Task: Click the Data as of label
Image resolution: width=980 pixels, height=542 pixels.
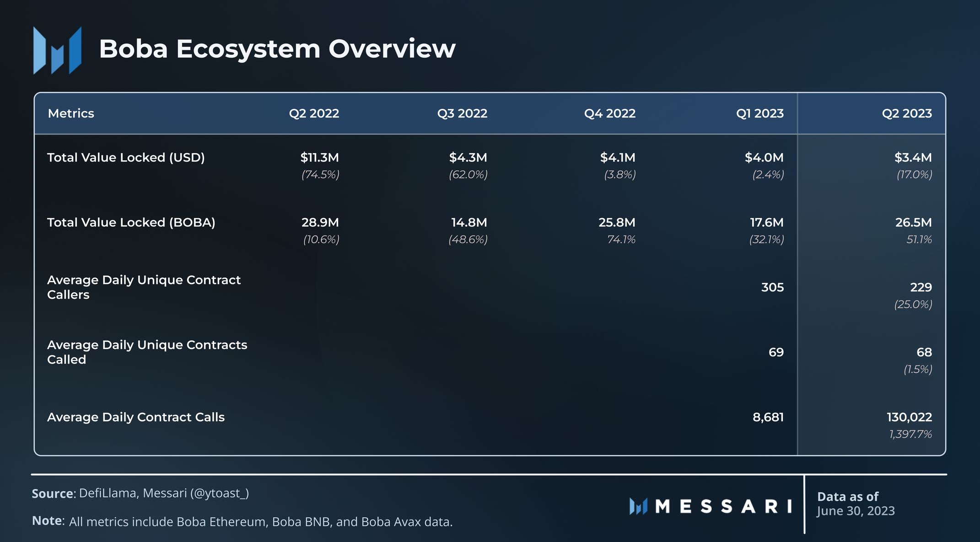Action: [x=848, y=497]
